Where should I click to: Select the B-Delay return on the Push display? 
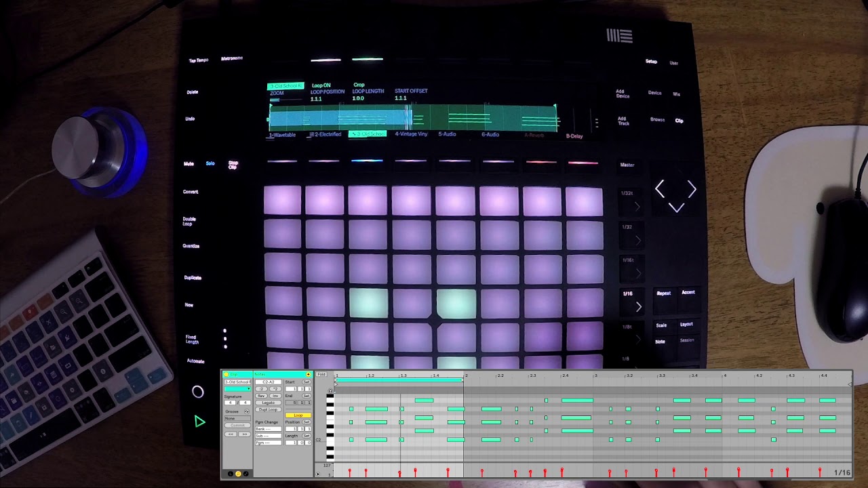click(574, 136)
